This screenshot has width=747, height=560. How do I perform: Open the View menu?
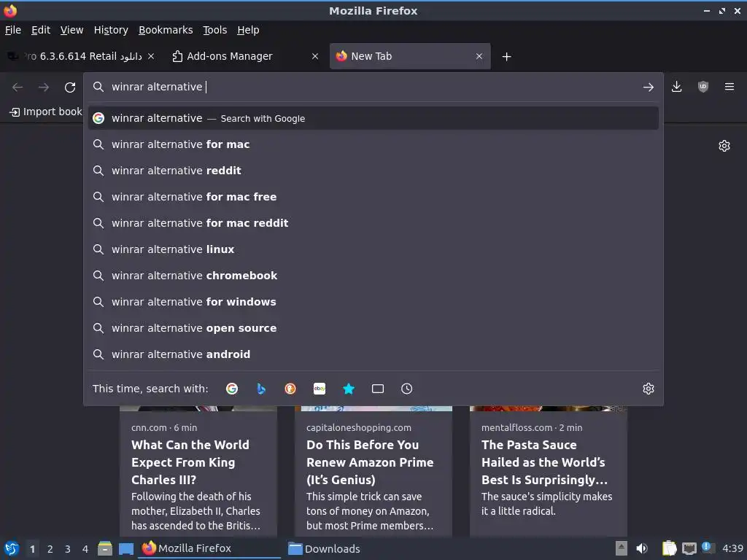71,30
